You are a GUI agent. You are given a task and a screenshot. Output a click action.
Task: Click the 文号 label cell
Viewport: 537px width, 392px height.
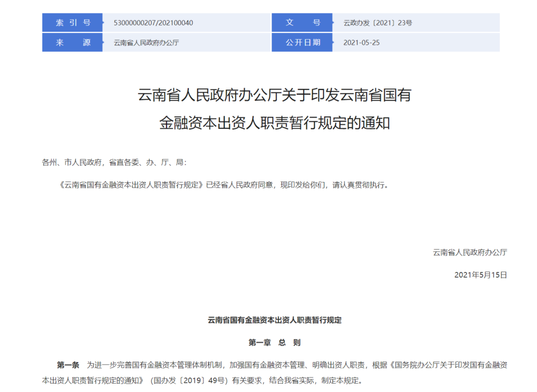(302, 22)
